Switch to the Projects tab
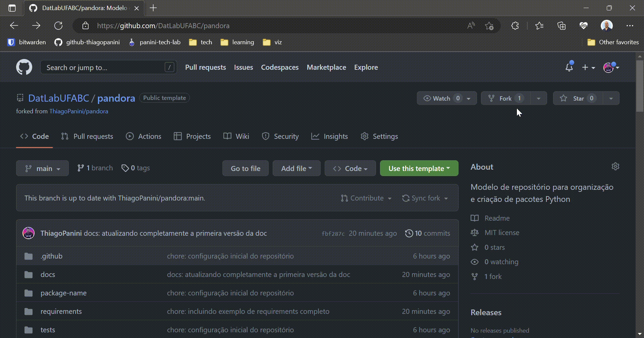Screen dimensions: 644x338 [192, 136]
